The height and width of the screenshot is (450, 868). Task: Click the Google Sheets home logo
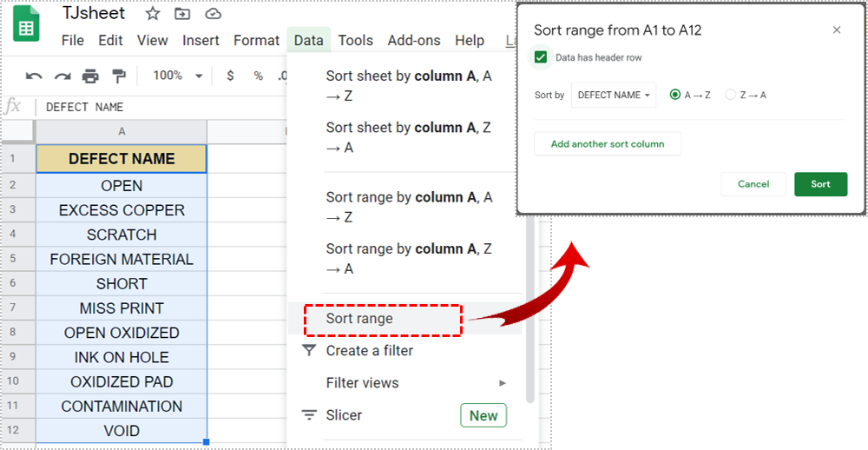point(26,25)
